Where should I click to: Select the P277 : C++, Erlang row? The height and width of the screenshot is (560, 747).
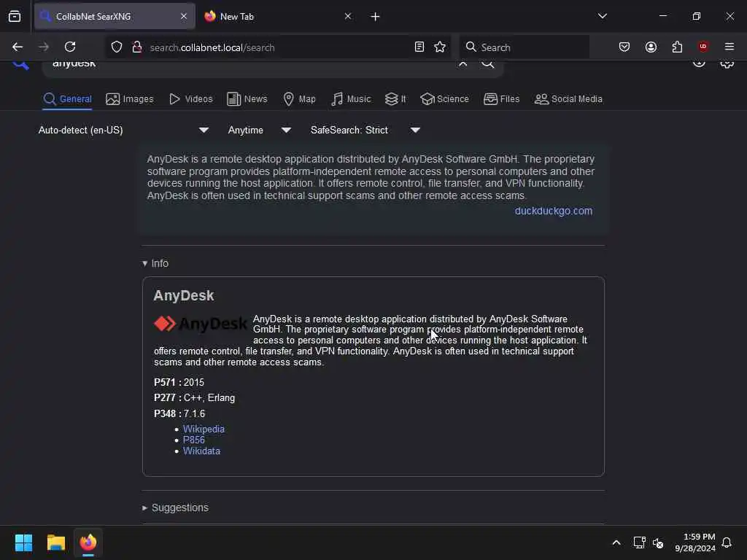point(194,398)
